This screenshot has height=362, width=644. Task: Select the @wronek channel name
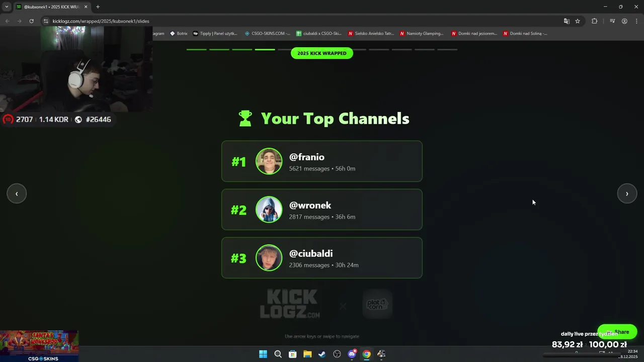tap(310, 205)
